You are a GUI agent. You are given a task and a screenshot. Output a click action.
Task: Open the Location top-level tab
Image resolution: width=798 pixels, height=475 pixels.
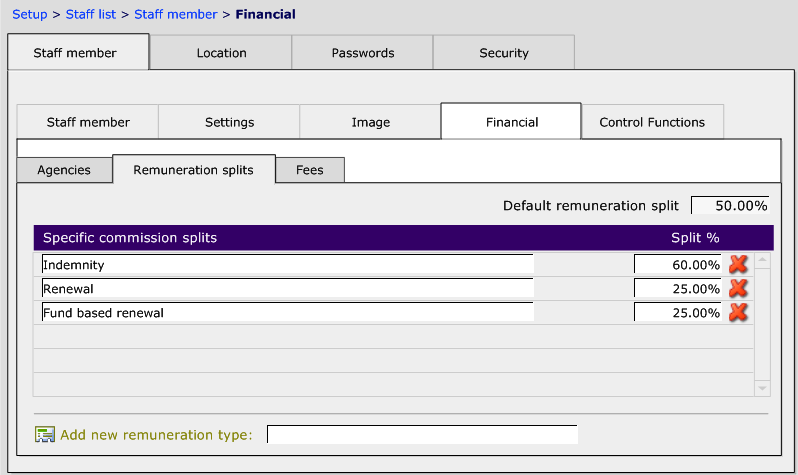(x=220, y=53)
